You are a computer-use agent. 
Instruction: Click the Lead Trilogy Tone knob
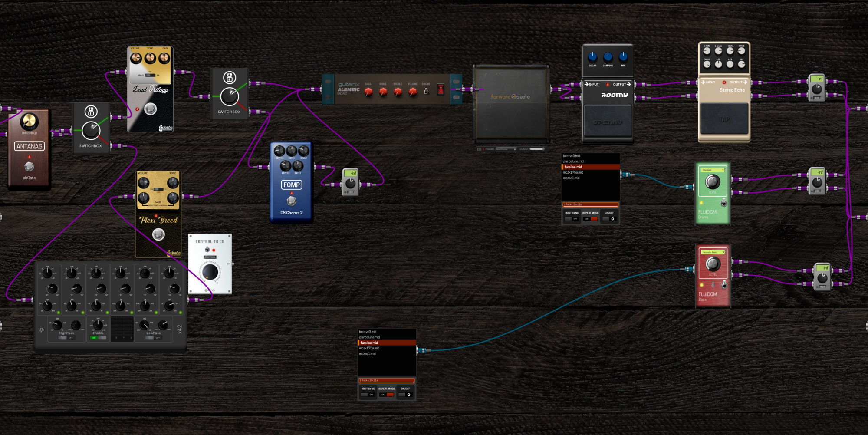[x=150, y=58]
